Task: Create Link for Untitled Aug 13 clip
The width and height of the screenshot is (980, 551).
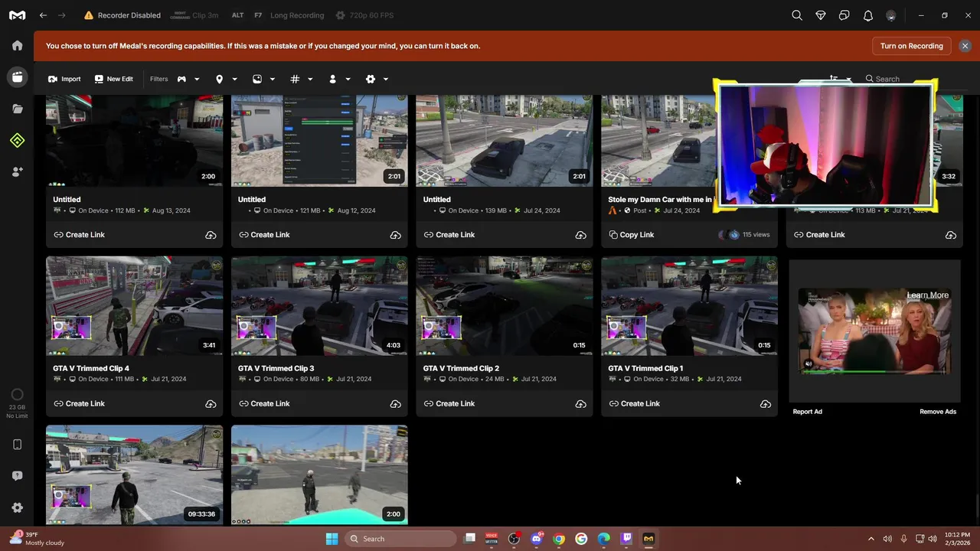Action: tap(79, 235)
